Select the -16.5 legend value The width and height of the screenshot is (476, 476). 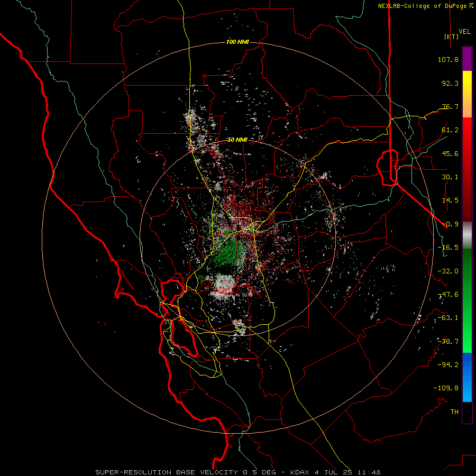click(x=448, y=248)
